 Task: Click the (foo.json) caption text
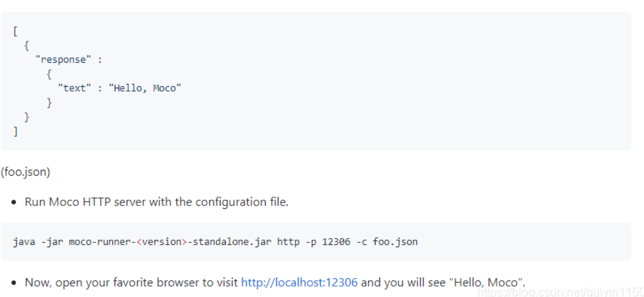click(26, 172)
